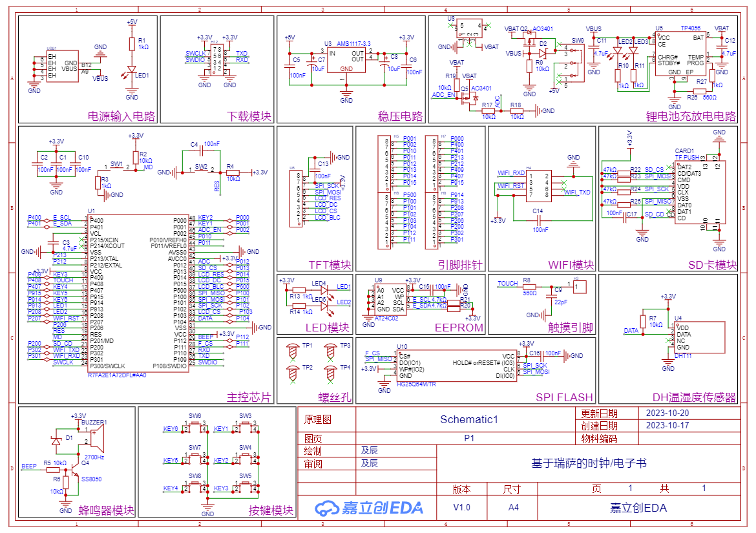Select the AMS1117-3.3 regulator U3 symbol
The height and width of the screenshot is (533, 756).
[346, 59]
